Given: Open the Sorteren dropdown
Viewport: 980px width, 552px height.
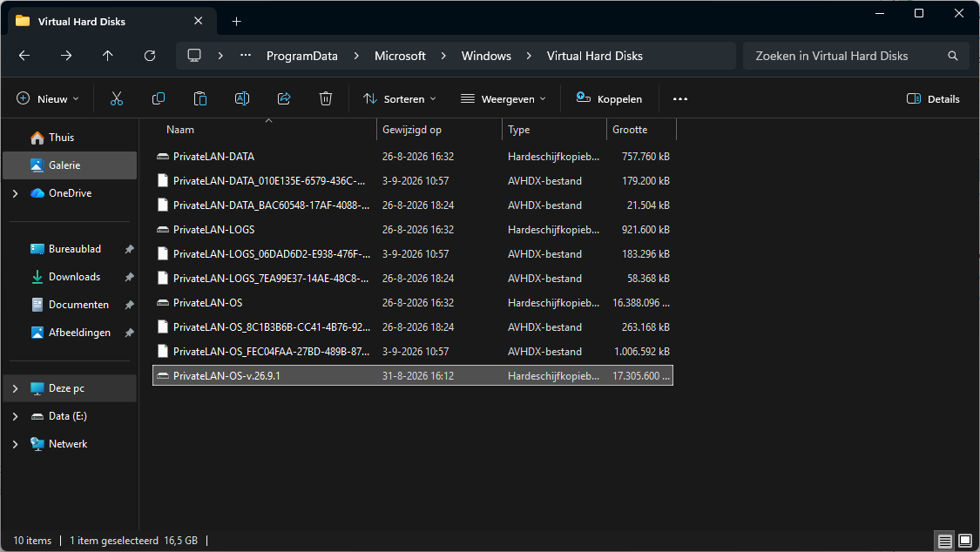Looking at the screenshot, I should (400, 98).
